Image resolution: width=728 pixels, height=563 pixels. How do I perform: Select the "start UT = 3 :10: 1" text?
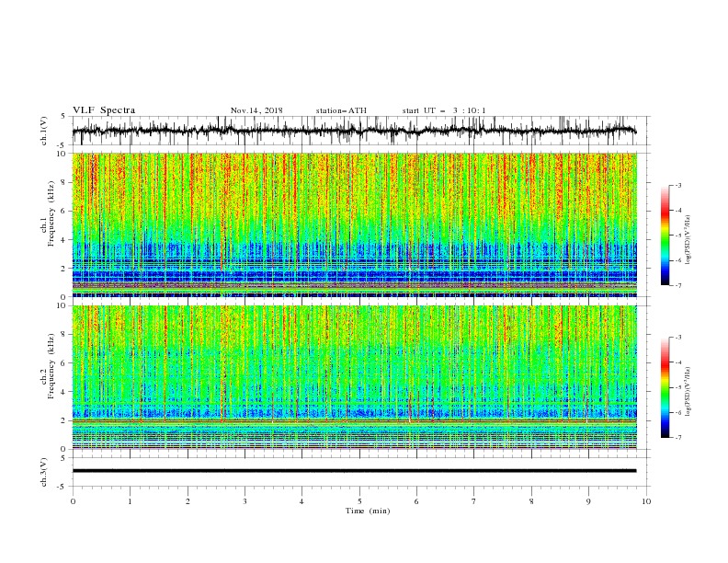tap(444, 110)
